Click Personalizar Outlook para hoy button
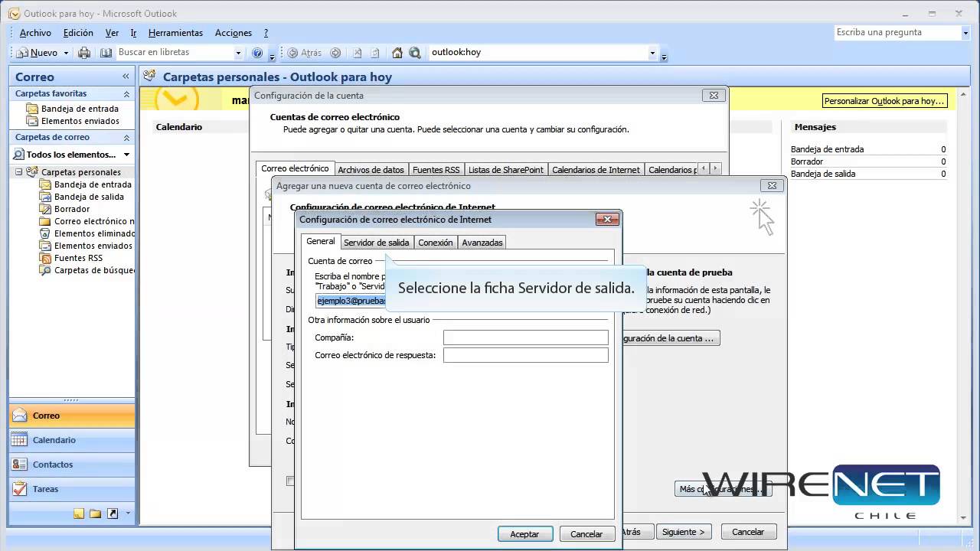The width and height of the screenshot is (980, 551). [x=884, y=101]
